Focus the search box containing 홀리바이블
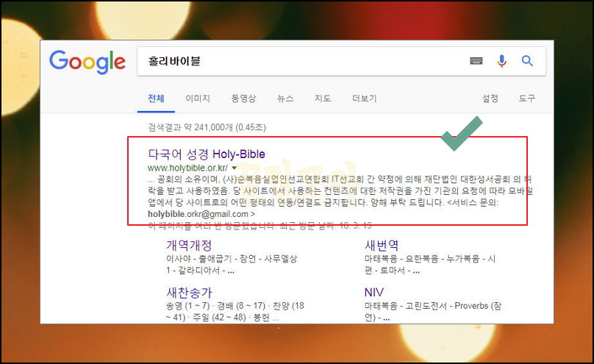This screenshot has width=594, height=364. click(x=341, y=61)
